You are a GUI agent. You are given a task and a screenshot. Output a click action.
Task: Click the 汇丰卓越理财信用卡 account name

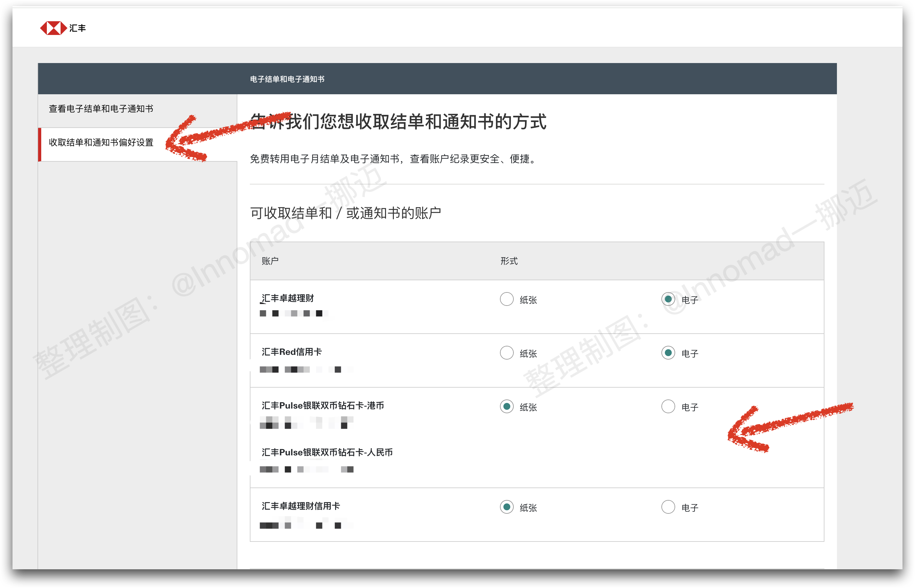pos(301,506)
